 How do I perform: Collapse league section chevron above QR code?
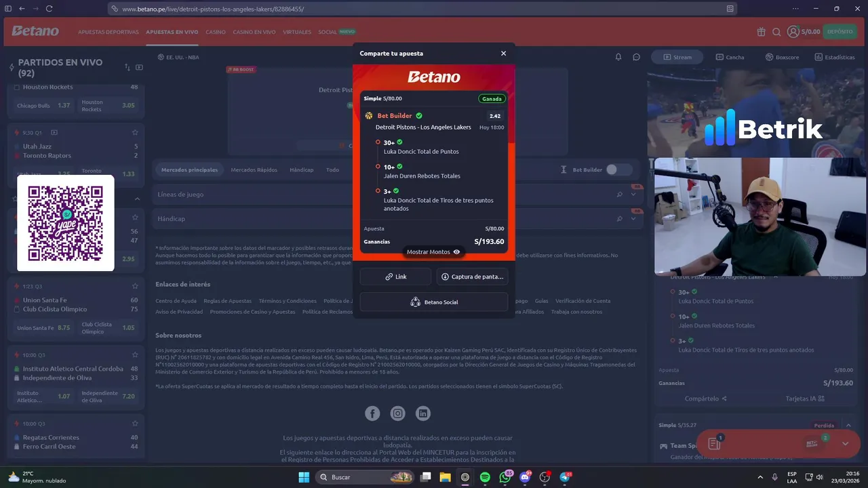tap(137, 199)
